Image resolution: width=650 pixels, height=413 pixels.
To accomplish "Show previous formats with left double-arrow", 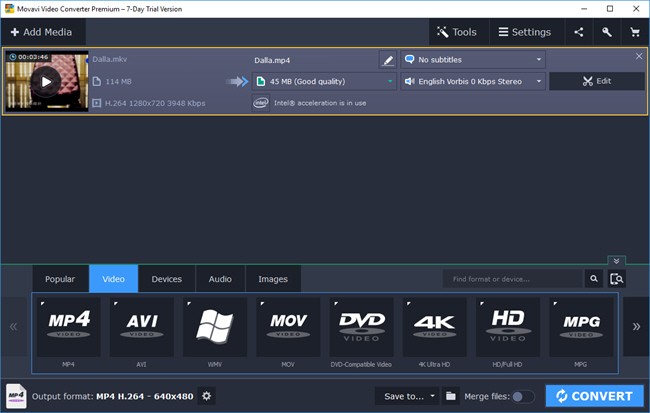I will coord(13,327).
